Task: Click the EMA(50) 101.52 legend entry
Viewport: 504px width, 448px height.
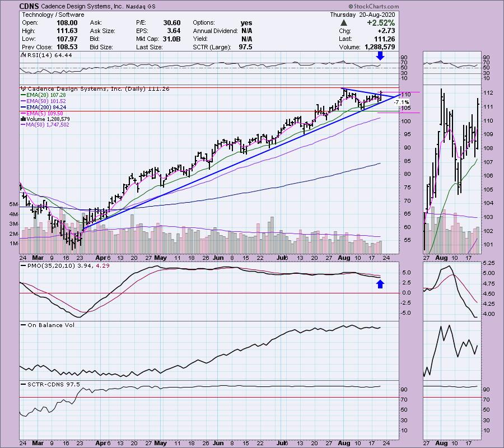Action: (46, 101)
